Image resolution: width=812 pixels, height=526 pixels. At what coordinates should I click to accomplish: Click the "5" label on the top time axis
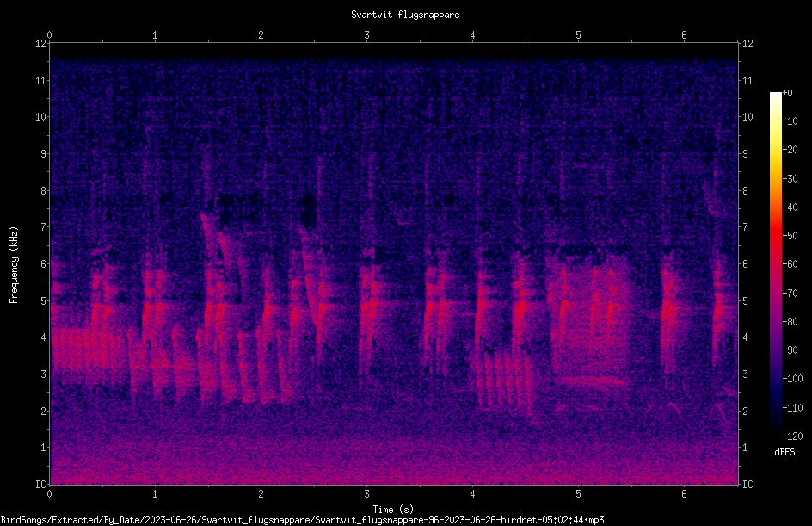coord(578,35)
